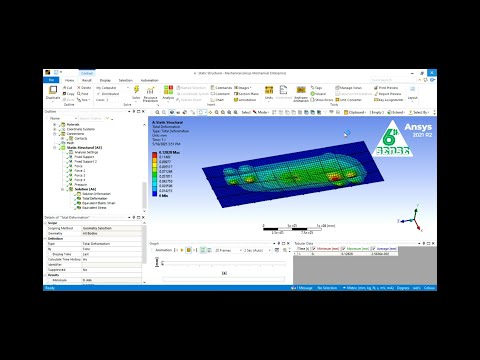The image size is (480, 360).
Task: Insert Commands object from ribbon
Action: coord(221,88)
